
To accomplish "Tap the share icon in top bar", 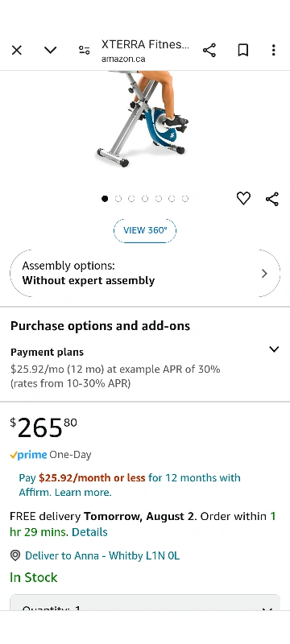I will point(209,50).
